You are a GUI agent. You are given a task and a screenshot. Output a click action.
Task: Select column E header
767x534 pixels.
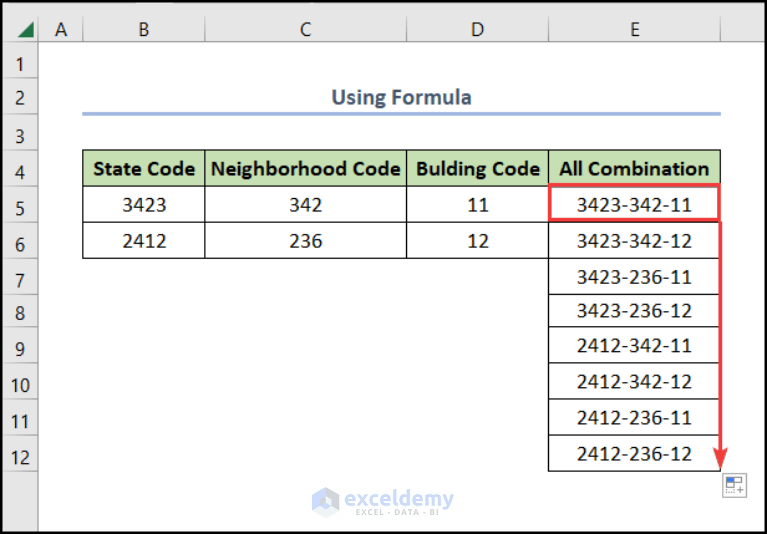[x=634, y=30]
